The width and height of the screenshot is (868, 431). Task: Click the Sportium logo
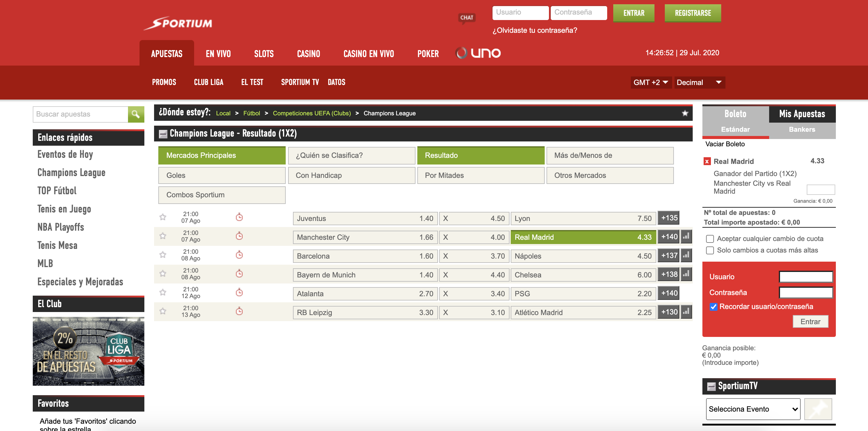(x=178, y=23)
